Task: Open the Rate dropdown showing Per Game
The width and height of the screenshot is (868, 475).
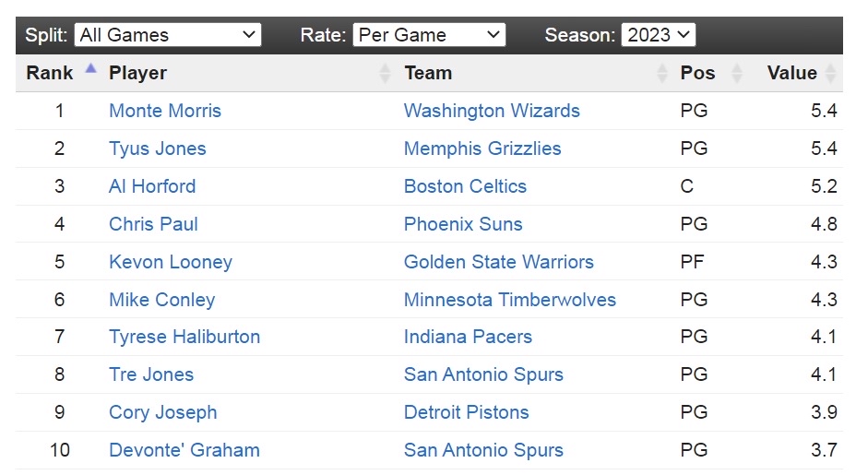Action: point(429,35)
